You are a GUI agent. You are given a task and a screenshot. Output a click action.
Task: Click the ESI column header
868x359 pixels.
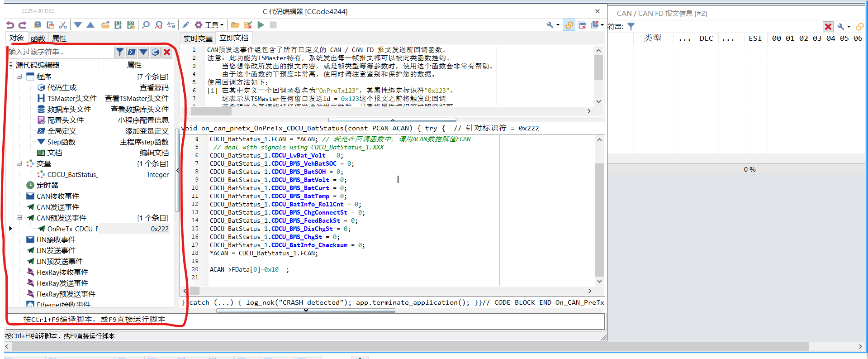tap(755, 38)
